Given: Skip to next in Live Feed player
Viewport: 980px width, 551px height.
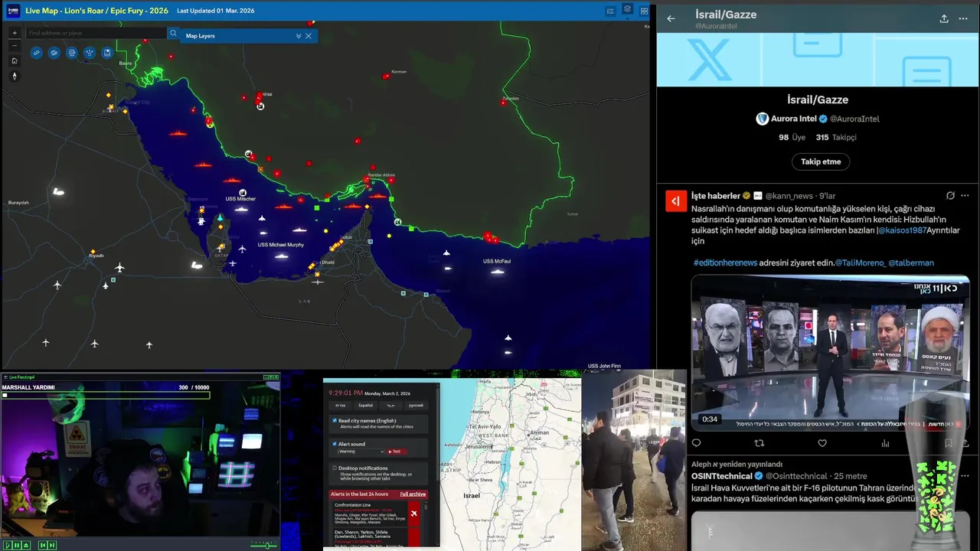Looking at the screenshot, I should (x=52, y=545).
